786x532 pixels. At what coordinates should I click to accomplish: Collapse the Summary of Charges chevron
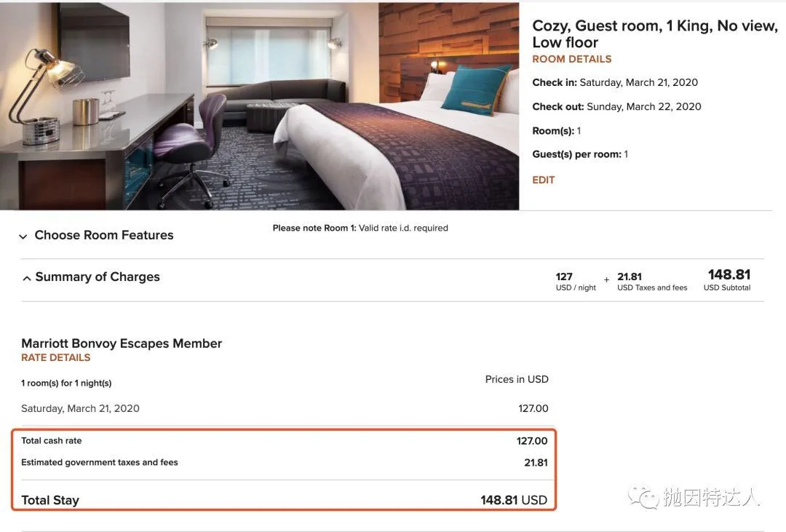(x=27, y=278)
